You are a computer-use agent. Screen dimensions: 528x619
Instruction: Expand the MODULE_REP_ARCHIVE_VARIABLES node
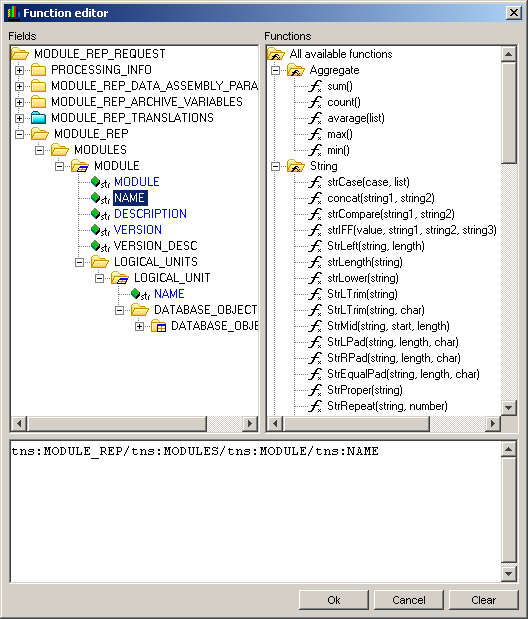19,102
